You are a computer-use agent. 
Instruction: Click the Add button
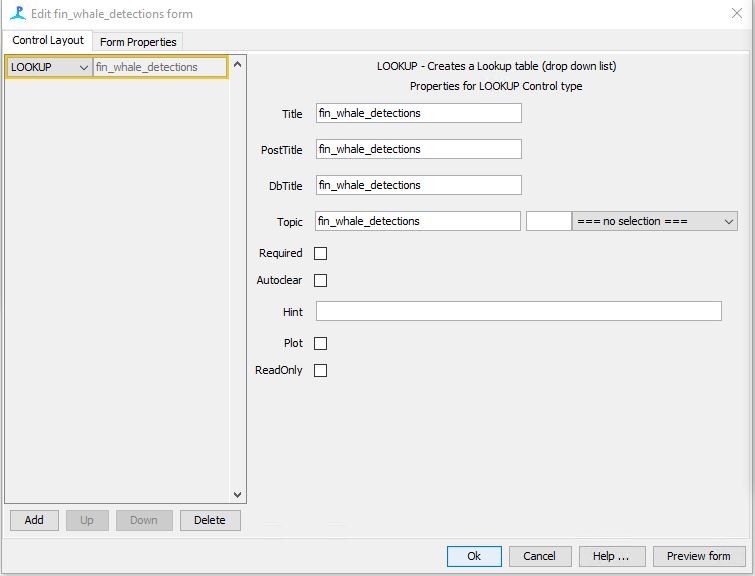tap(34, 520)
